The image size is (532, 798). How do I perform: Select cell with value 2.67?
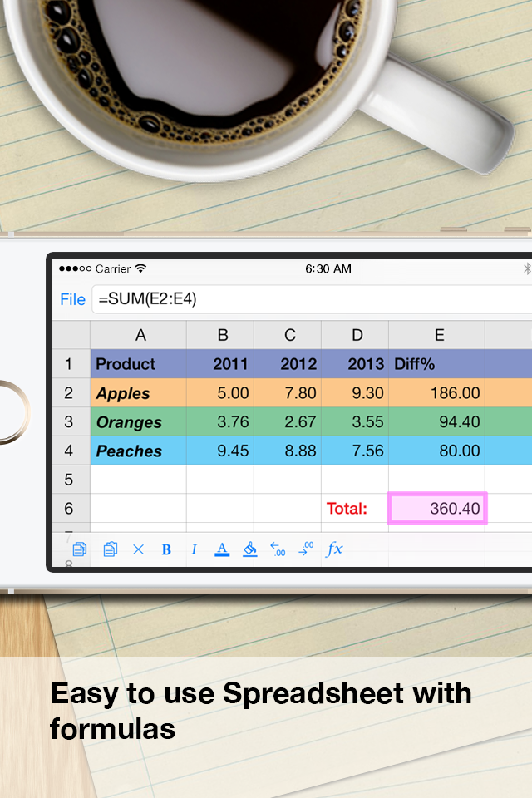[x=288, y=422]
